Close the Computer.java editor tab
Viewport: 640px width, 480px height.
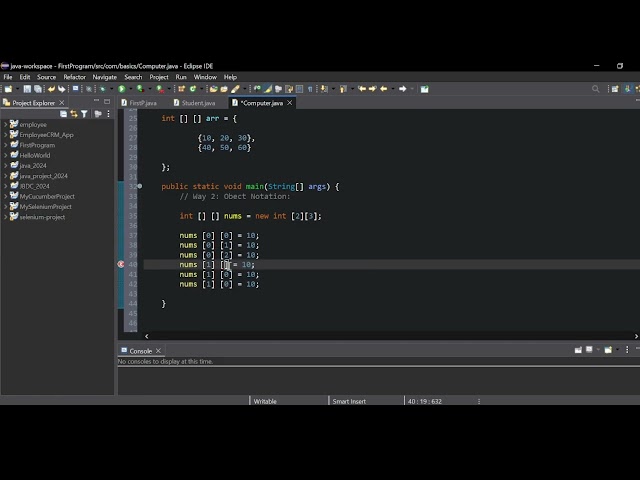click(x=289, y=103)
